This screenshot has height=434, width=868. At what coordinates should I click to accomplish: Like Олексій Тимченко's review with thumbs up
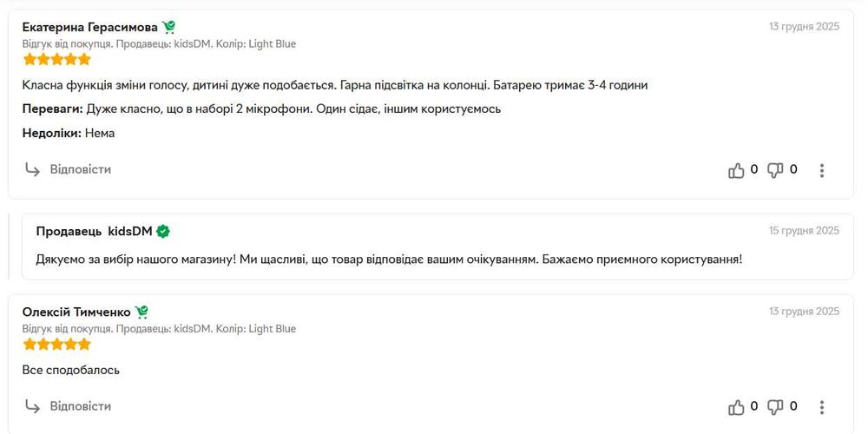pyautogui.click(x=737, y=406)
